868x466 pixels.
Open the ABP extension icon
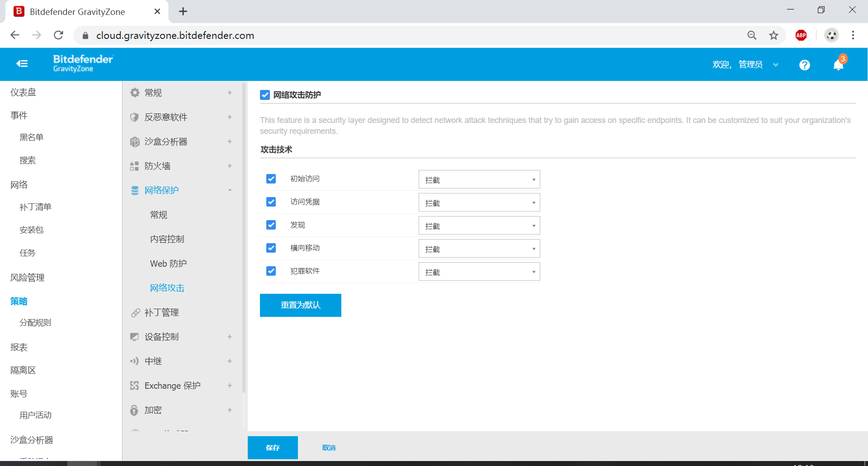[x=801, y=35]
